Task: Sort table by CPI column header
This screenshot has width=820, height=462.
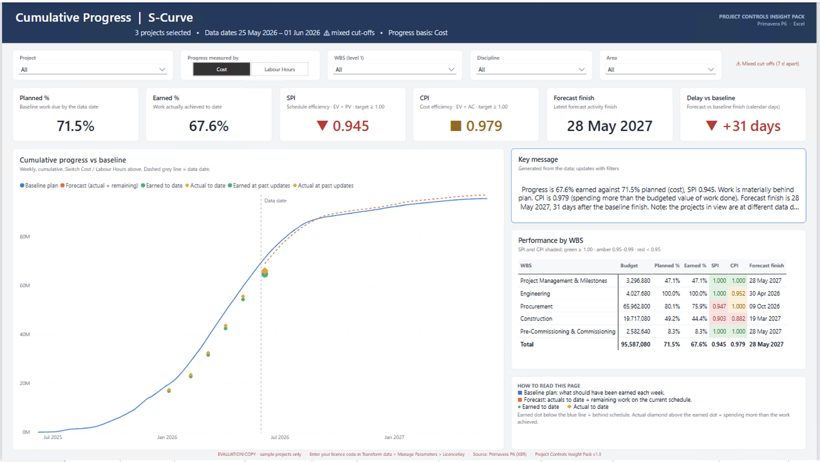Action: (x=734, y=266)
